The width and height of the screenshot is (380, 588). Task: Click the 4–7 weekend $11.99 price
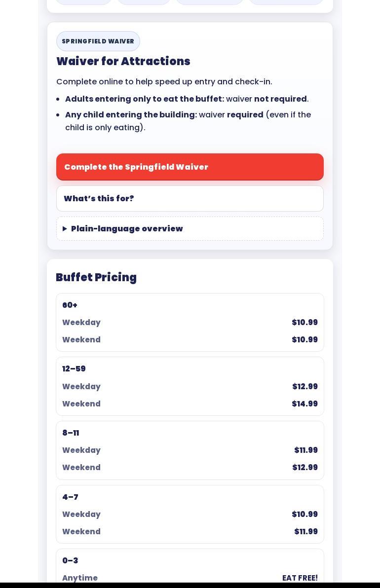(x=305, y=531)
